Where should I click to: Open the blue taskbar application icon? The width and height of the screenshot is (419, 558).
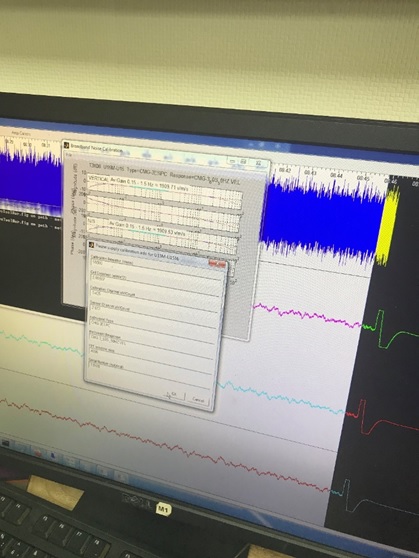[53, 457]
